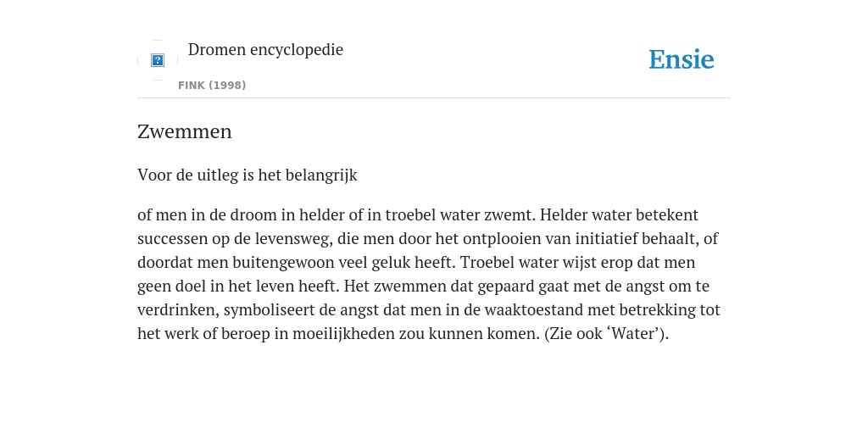Click the year '(1998)' in the source line
868x434 pixels.
227,86
